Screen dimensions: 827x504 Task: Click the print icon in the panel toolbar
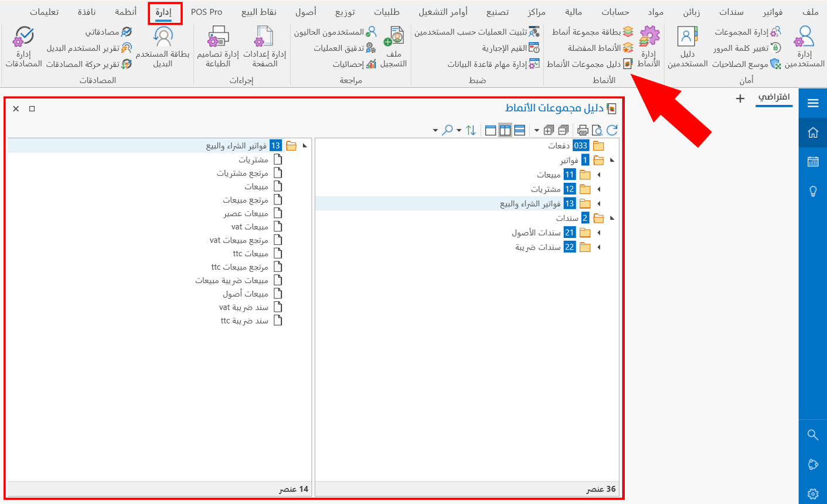[583, 130]
